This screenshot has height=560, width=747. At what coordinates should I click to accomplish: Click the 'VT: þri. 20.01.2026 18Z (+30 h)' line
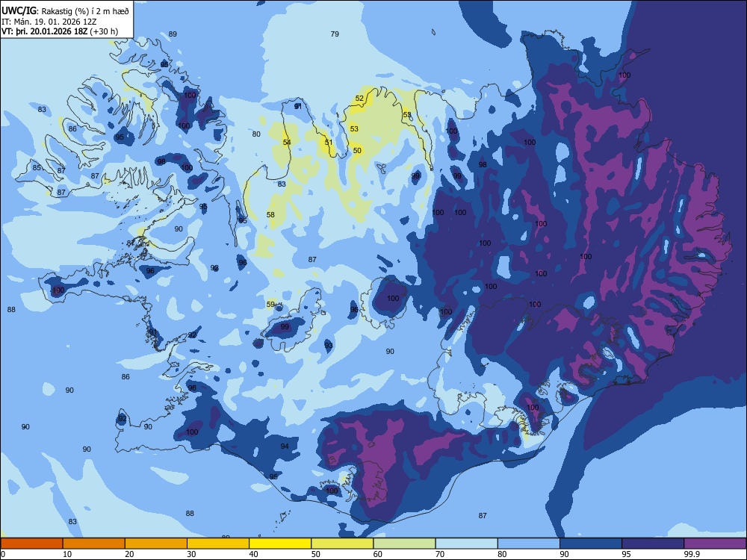60,32
